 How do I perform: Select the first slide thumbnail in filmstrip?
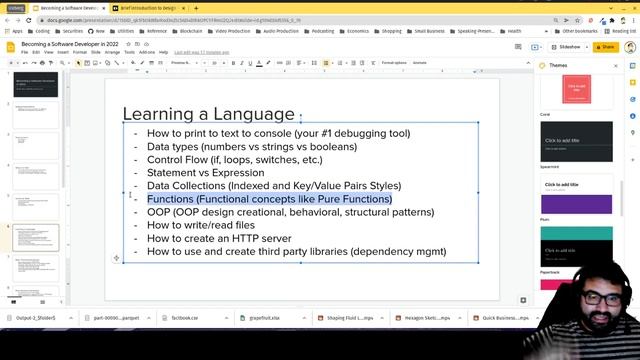[36, 84]
